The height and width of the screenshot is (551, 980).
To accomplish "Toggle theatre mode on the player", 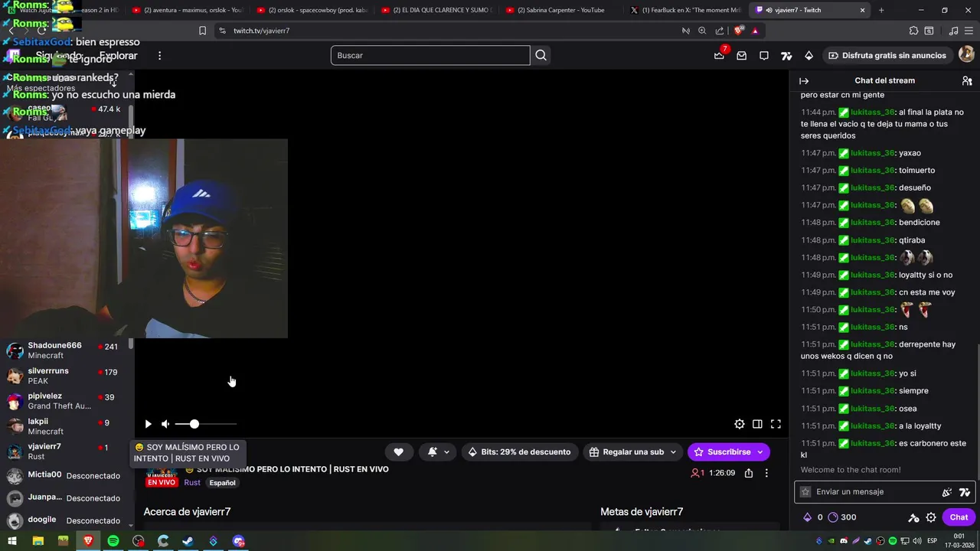I will click(x=757, y=424).
